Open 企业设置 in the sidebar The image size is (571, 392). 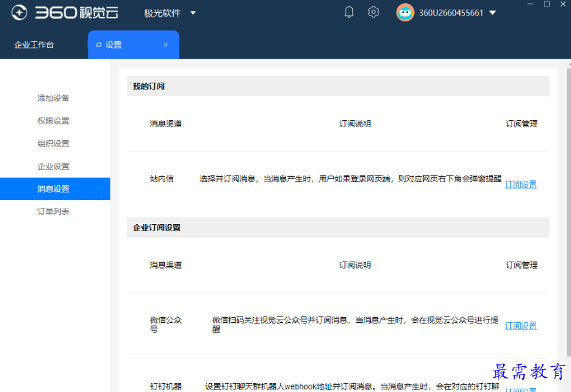(x=54, y=166)
